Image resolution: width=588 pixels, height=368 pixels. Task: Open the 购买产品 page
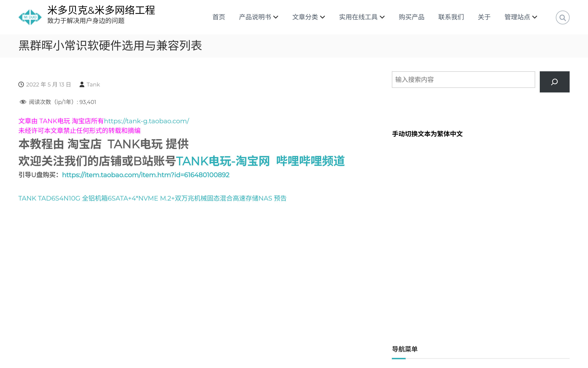pyautogui.click(x=411, y=17)
